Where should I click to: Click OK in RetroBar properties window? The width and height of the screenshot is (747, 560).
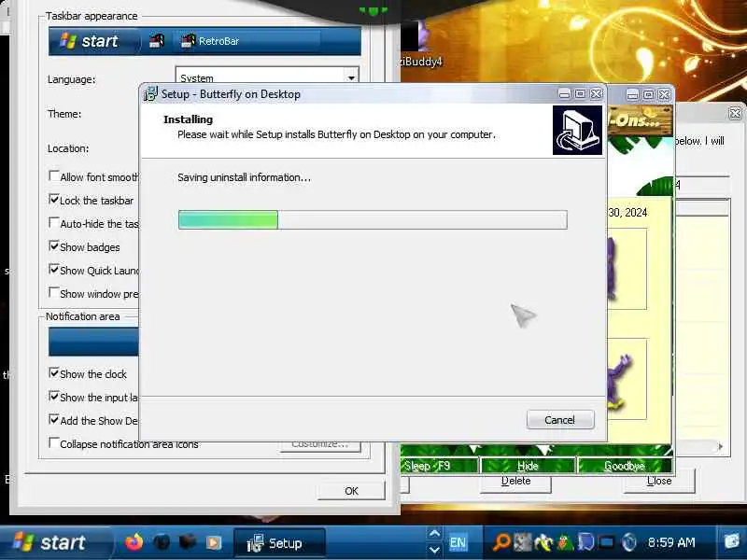351,491
